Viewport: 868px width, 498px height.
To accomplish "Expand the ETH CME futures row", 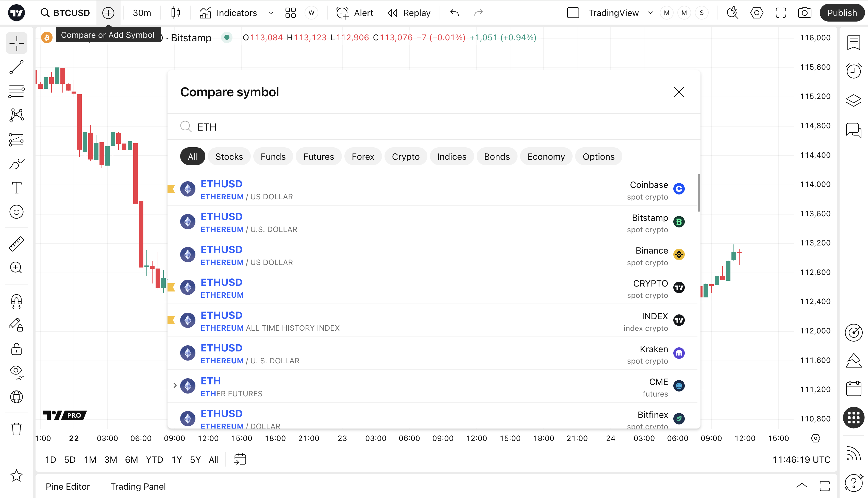I will pyautogui.click(x=175, y=386).
